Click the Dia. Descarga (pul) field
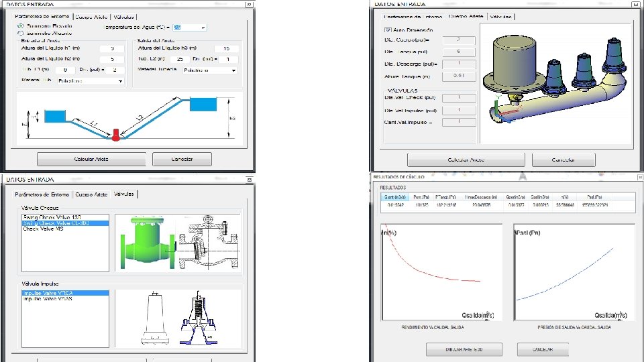Viewport: 644px width, 362px height. [459, 64]
